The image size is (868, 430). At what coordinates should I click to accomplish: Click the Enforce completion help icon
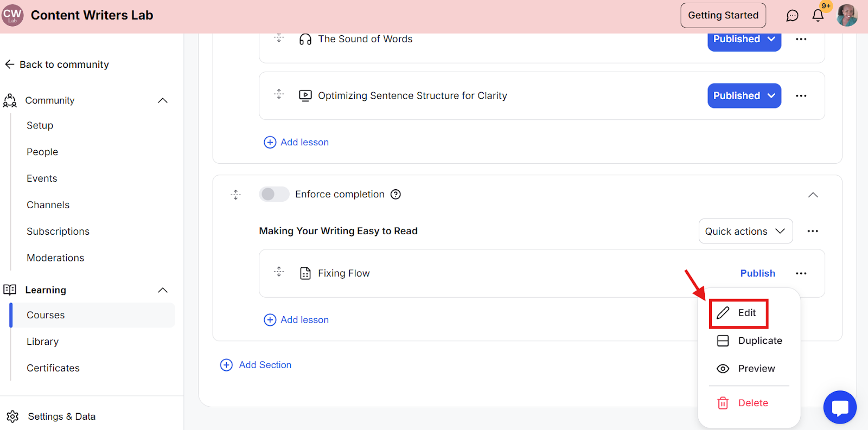tap(396, 194)
